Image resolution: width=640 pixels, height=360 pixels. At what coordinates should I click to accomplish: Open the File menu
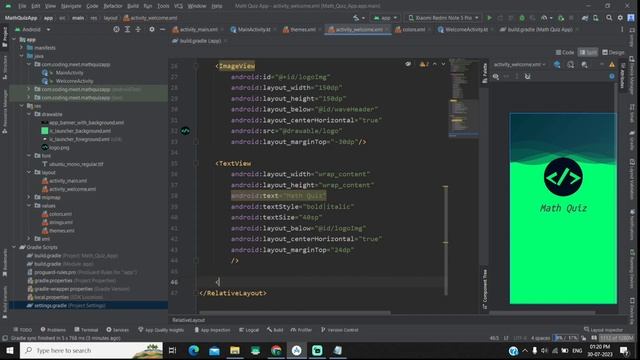pyautogui.click(x=22, y=6)
